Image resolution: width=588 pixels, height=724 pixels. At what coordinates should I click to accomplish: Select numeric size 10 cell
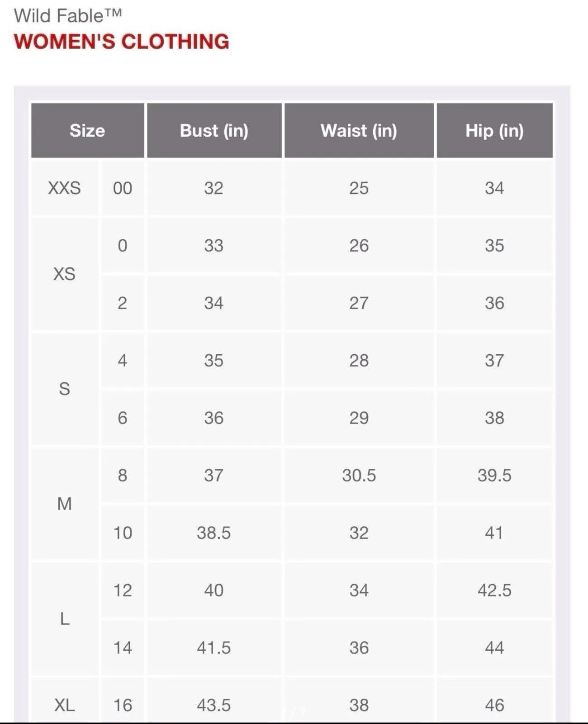[123, 533]
